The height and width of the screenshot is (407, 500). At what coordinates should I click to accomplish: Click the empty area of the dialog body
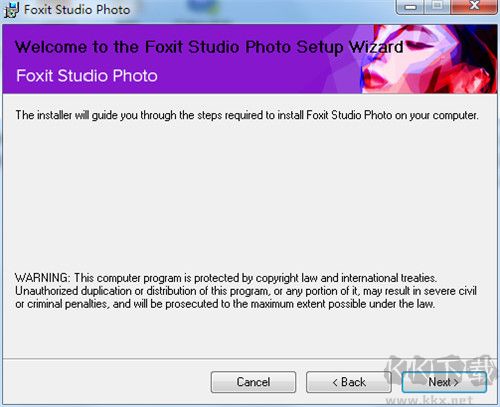[x=248, y=197]
